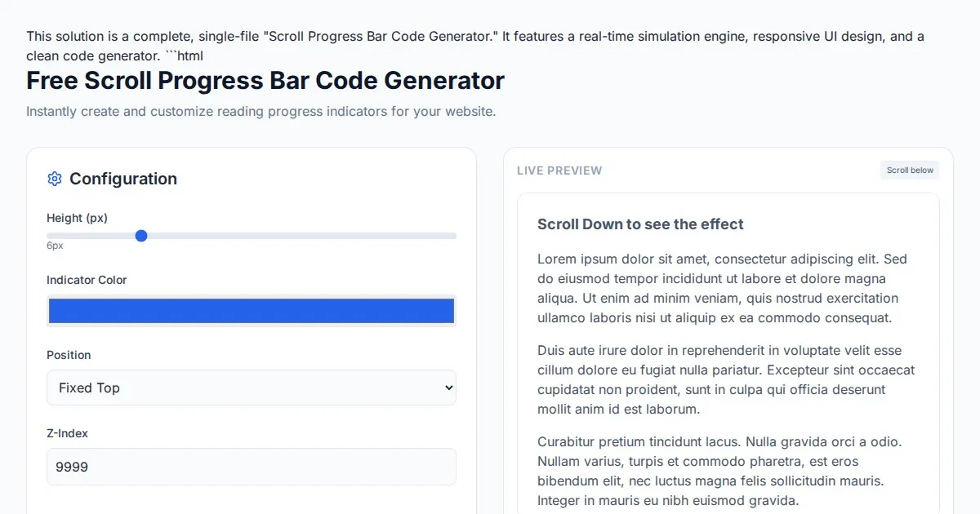Open the Indicator Color picker swatch
The image size is (980, 514).
click(x=252, y=311)
